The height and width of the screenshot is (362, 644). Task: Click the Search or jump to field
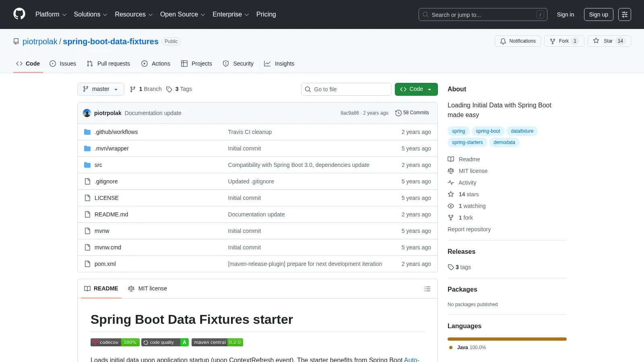coord(483,14)
